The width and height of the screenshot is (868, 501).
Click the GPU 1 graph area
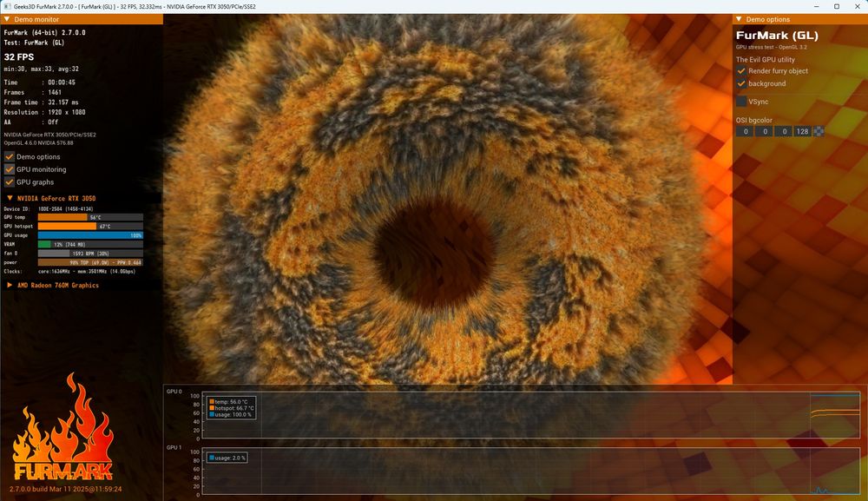tap(531, 471)
